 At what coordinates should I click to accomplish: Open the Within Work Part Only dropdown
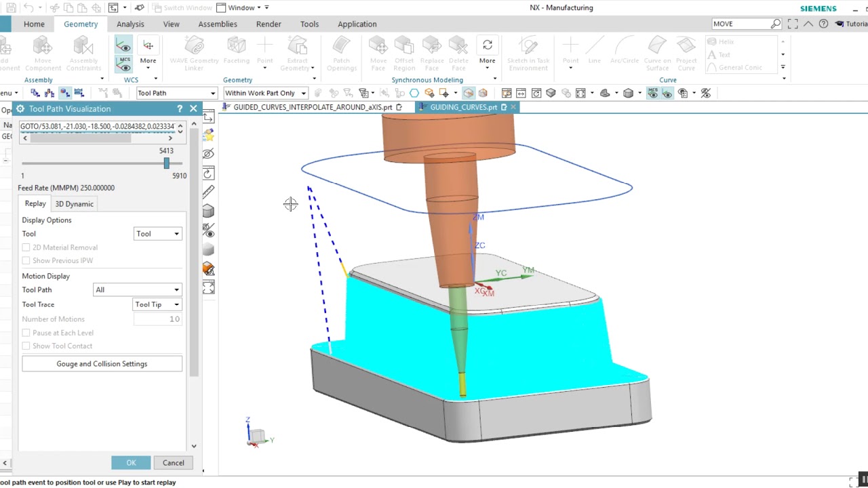coord(265,93)
